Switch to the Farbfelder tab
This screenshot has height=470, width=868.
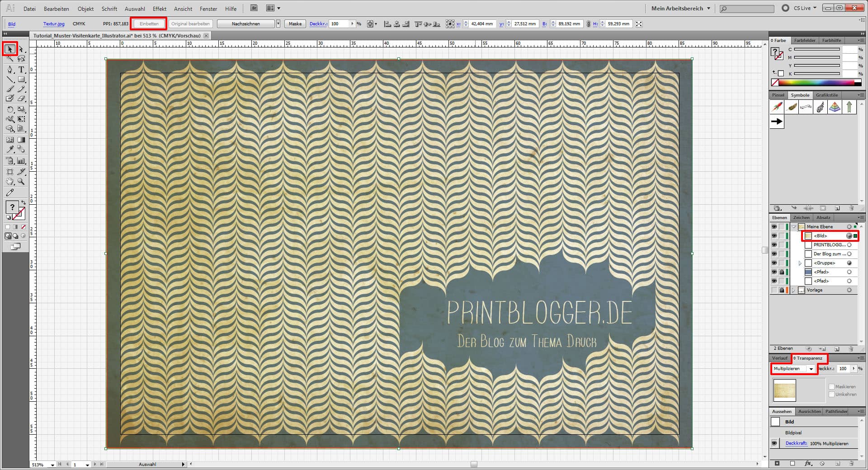click(x=805, y=41)
